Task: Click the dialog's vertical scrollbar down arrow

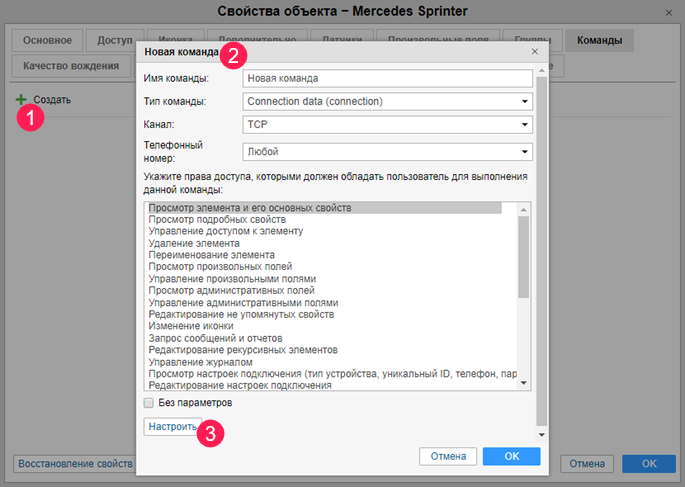Action: click(x=541, y=435)
